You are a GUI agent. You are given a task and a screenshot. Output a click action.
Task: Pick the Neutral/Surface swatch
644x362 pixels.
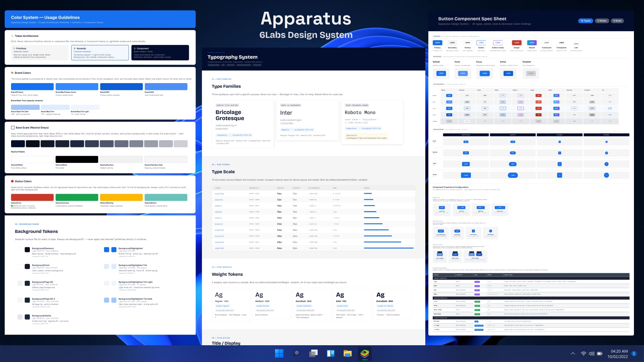click(x=121, y=159)
